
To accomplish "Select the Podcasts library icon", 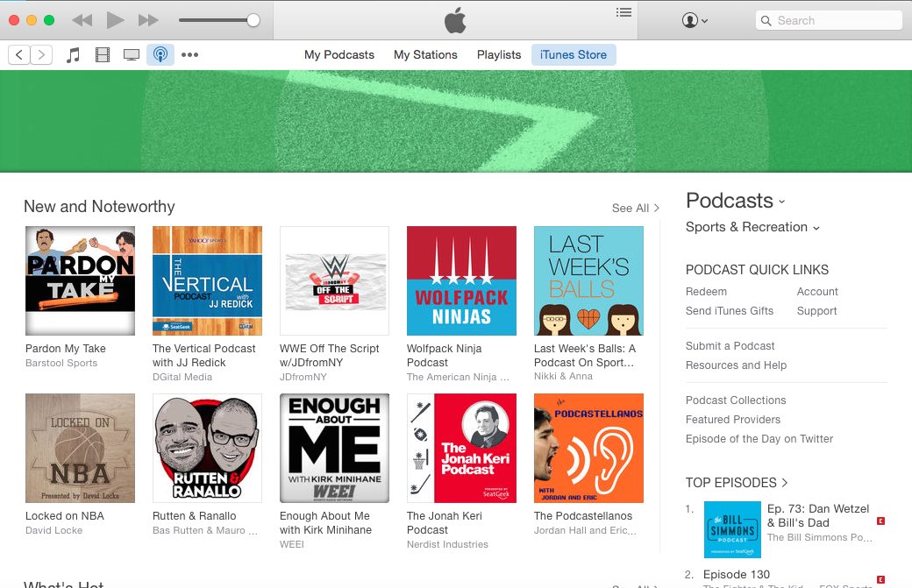I will pos(160,54).
